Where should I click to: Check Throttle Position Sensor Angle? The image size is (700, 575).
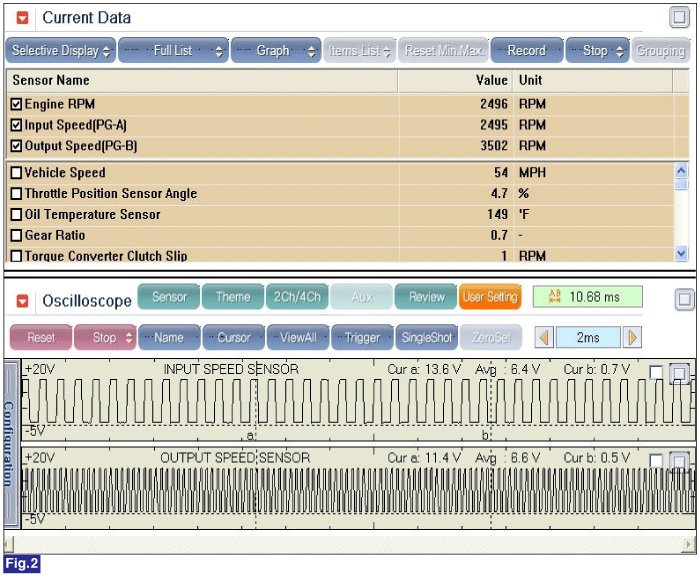tap(16, 194)
